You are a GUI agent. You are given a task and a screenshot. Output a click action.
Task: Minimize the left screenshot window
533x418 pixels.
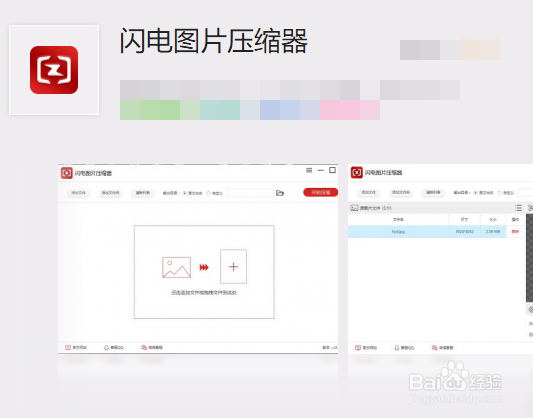(321, 170)
